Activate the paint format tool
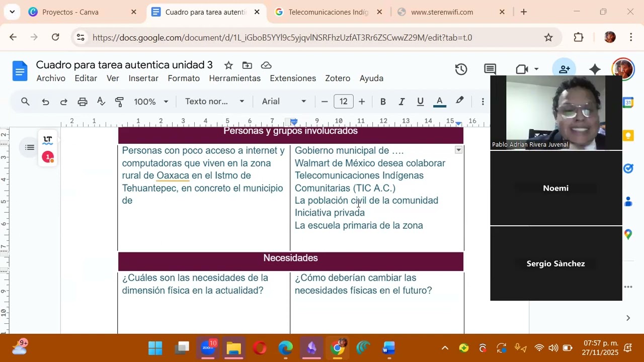 click(x=119, y=102)
